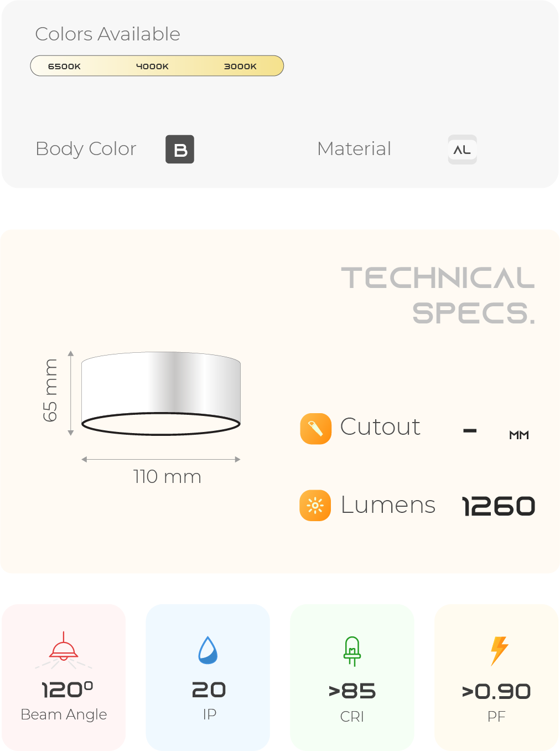The width and height of the screenshot is (560, 751).
Task: Click the orange Cutout pencil icon
Action: tap(315, 429)
